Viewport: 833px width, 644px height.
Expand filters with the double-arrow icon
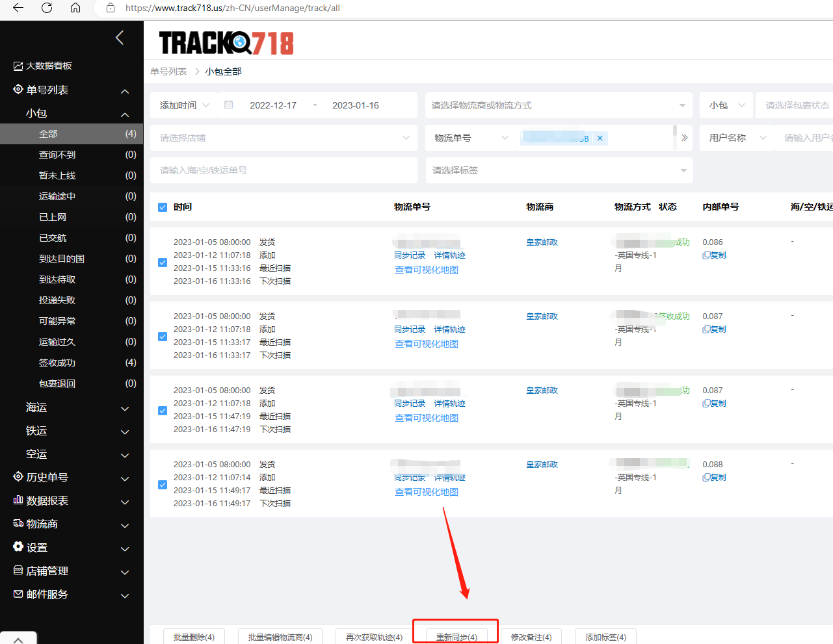tap(684, 138)
